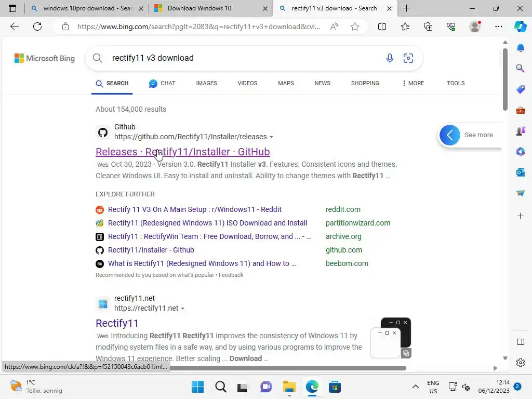Open weather widget on taskbar
The width and height of the screenshot is (532, 399).
click(36, 387)
